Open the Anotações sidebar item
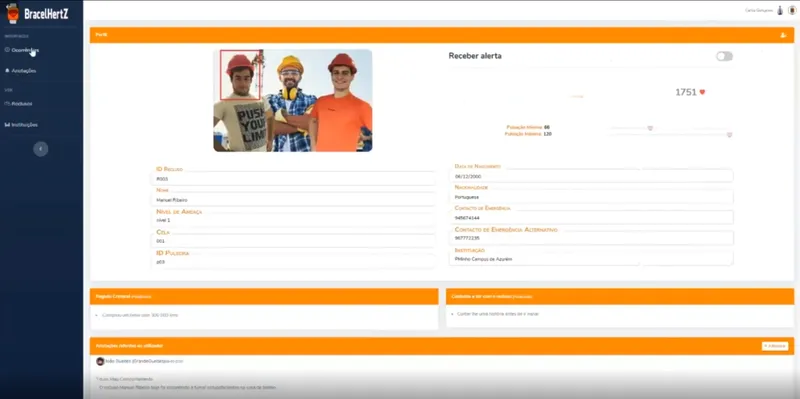Image resolution: width=800 pixels, height=399 pixels. pyautogui.click(x=20, y=71)
